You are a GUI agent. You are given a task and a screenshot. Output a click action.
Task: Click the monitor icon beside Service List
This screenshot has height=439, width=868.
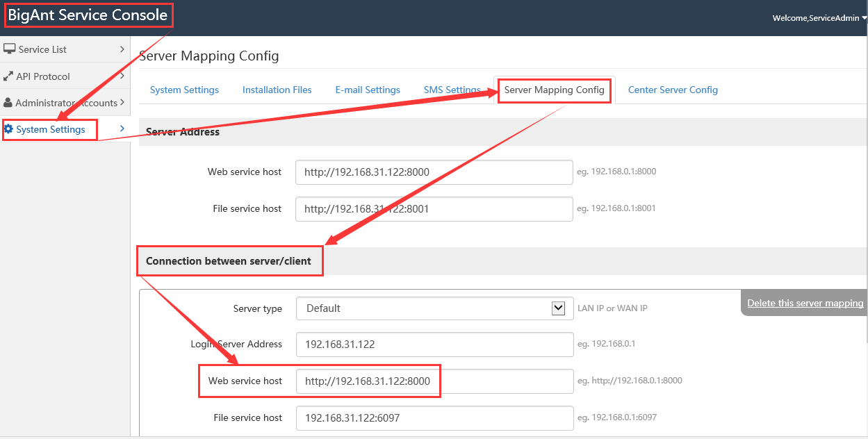pyautogui.click(x=10, y=49)
